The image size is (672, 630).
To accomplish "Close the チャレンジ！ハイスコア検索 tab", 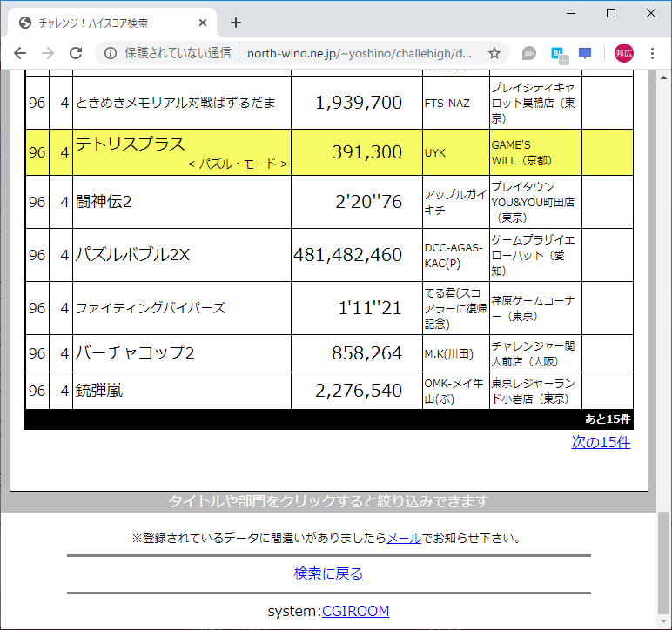I will (203, 23).
